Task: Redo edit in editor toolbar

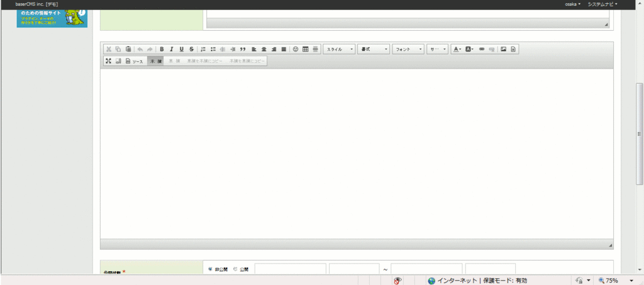Action: click(x=150, y=49)
